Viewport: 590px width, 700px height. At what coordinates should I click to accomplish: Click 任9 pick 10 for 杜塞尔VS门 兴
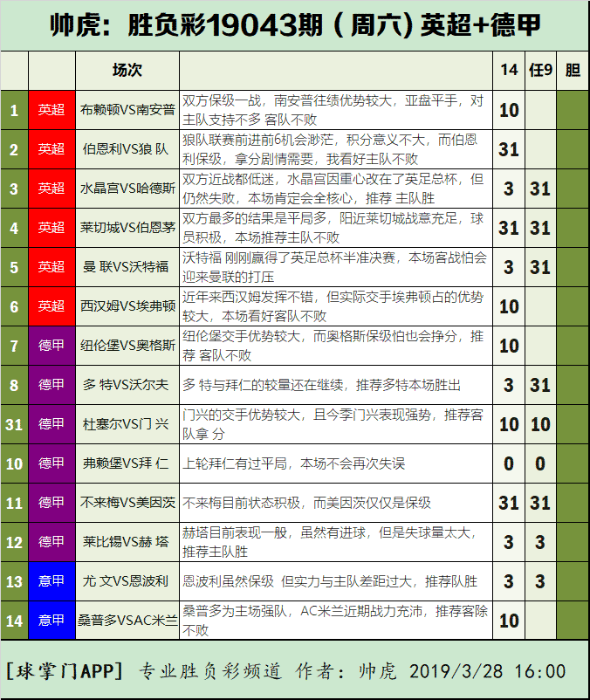540,424
